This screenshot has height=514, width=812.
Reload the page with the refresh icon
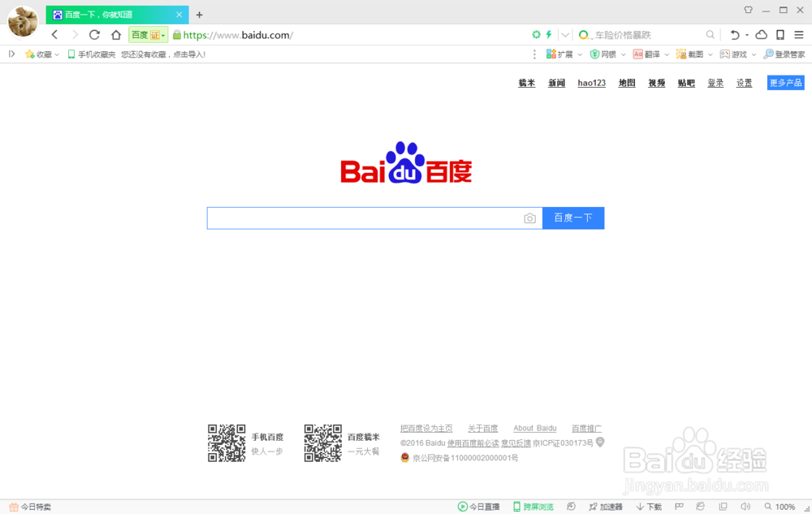point(94,35)
